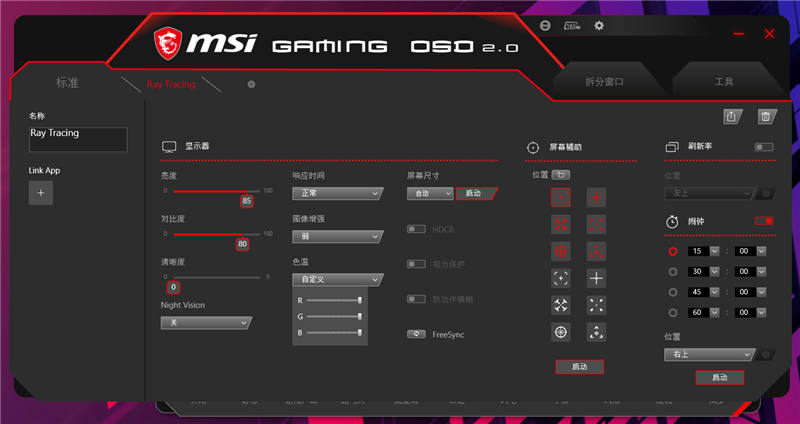The height and width of the screenshot is (424, 800).
Task: Enable the 刷新率 refresh rate toggle
Action: click(x=764, y=147)
